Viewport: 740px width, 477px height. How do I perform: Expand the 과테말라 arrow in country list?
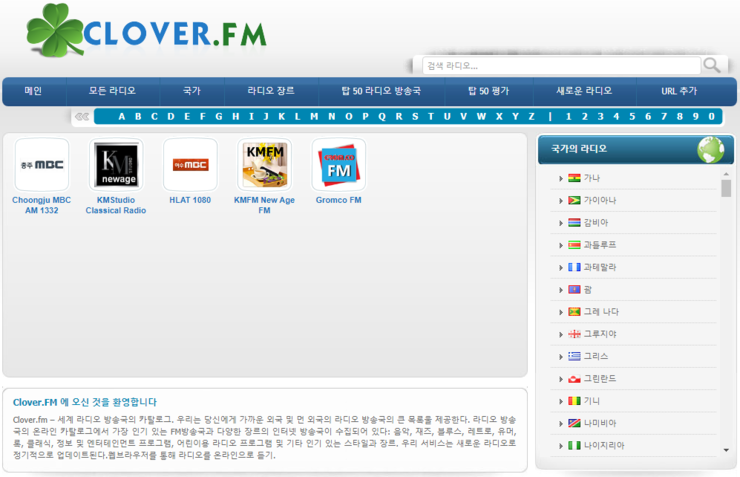point(561,268)
